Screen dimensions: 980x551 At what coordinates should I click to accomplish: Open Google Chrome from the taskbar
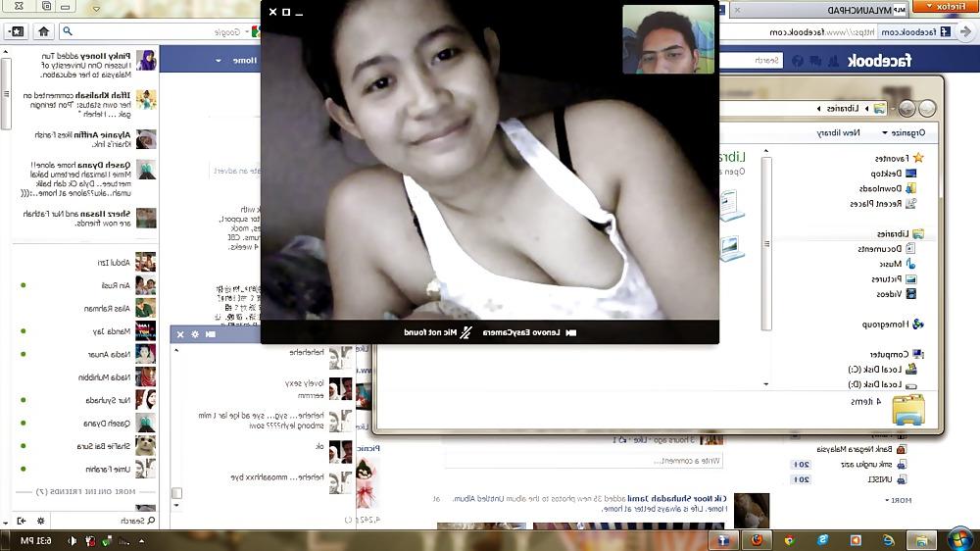pos(789,540)
